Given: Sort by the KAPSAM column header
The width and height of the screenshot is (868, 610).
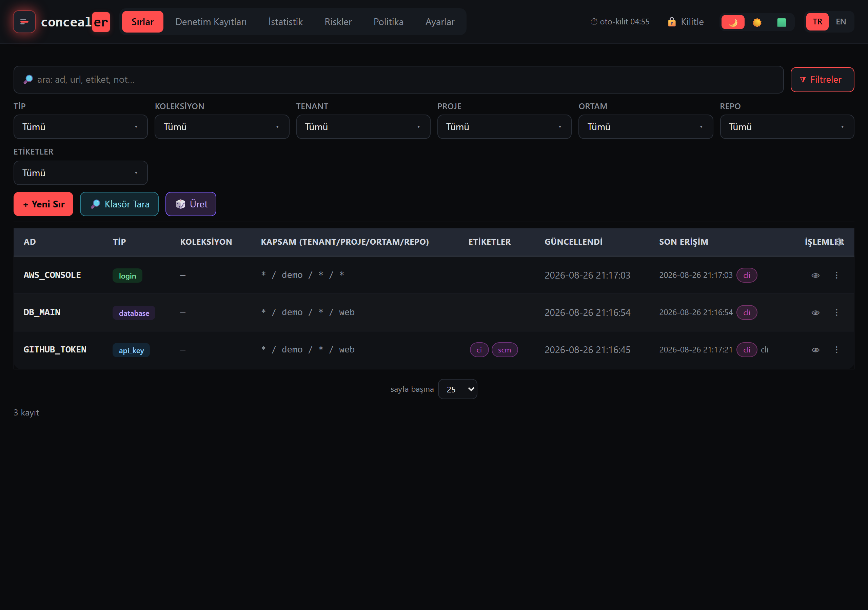Looking at the screenshot, I should point(345,242).
